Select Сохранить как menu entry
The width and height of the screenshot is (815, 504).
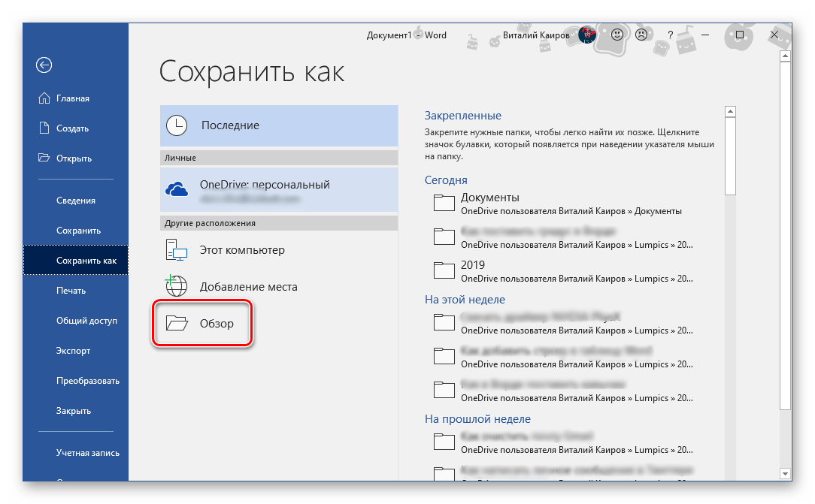[76, 260]
